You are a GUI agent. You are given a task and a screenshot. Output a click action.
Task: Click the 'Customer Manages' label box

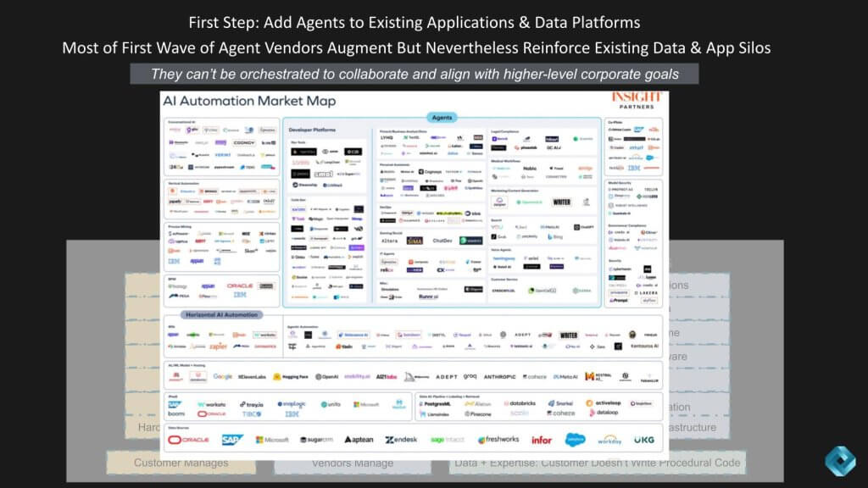point(181,463)
